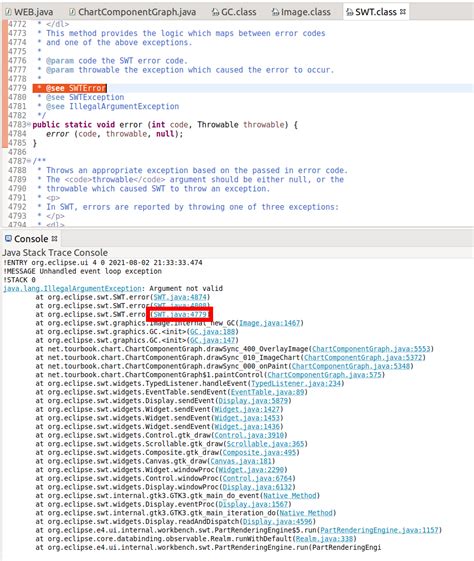474x561 pixels.
Task: Jump to ChartComponentGraph.java:5553
Action: click(371, 349)
